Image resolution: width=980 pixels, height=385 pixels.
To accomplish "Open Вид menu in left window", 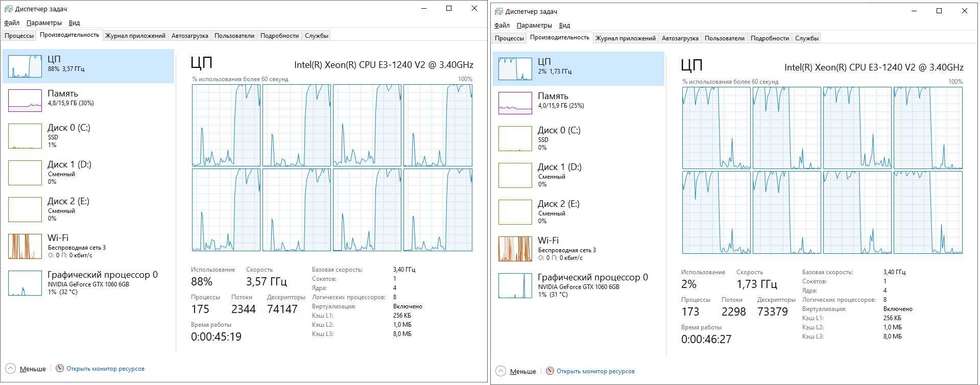I will coord(74,22).
